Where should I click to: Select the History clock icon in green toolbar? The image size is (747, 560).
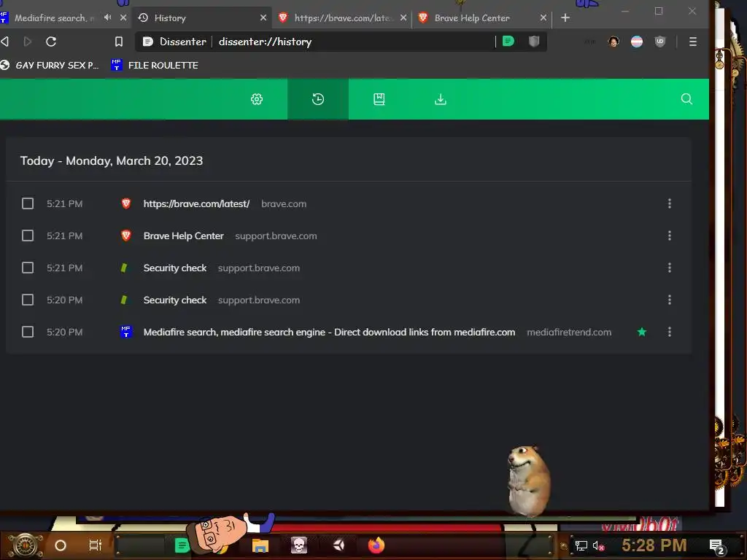click(318, 99)
